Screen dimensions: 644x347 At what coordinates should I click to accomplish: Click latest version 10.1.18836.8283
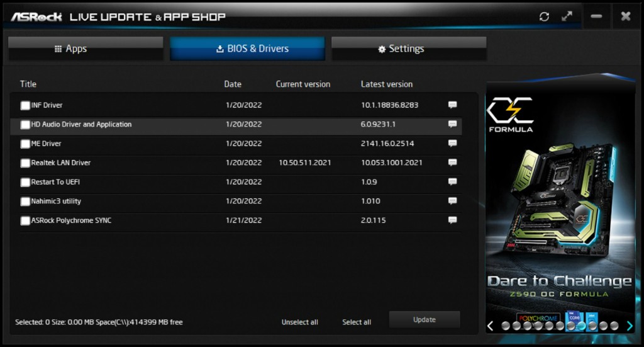tap(390, 105)
